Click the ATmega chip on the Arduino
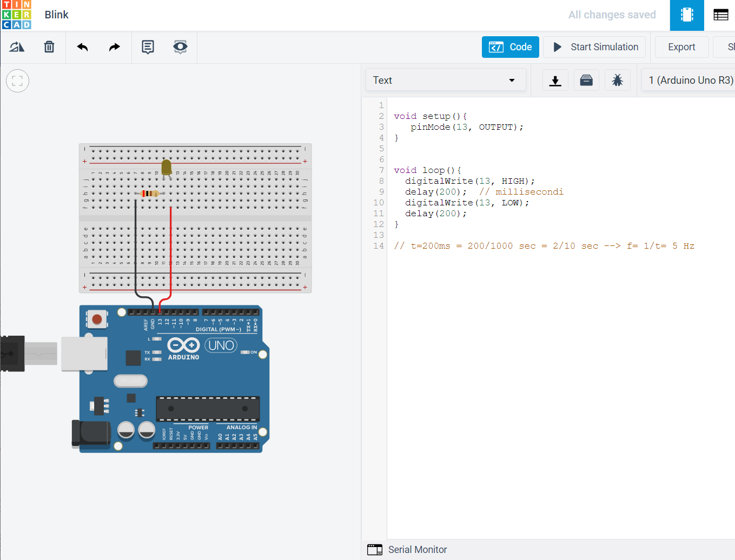Screen dimensions: 735x560 [208, 409]
